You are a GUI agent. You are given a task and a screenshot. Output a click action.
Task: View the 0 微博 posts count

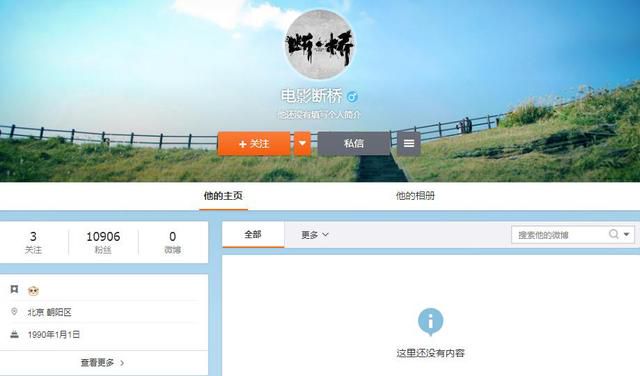pyautogui.click(x=173, y=243)
